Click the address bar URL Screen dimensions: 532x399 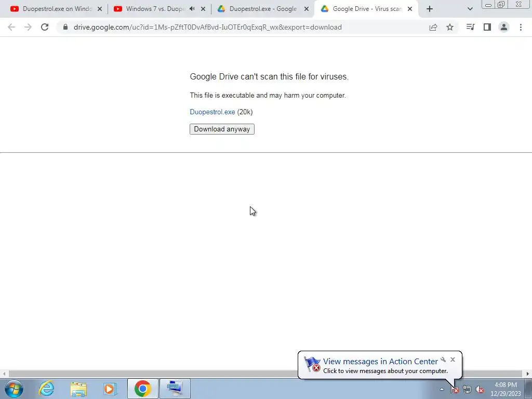208,27
